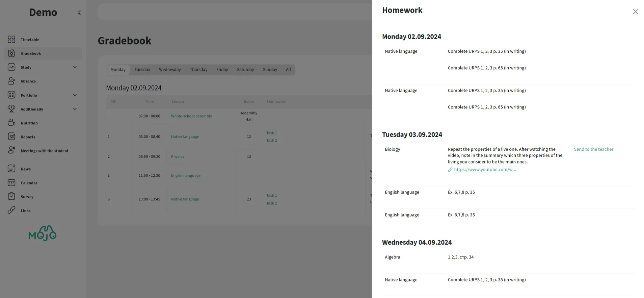Click the Physics lesson link
Screen dimensions: 644x298
point(178,156)
